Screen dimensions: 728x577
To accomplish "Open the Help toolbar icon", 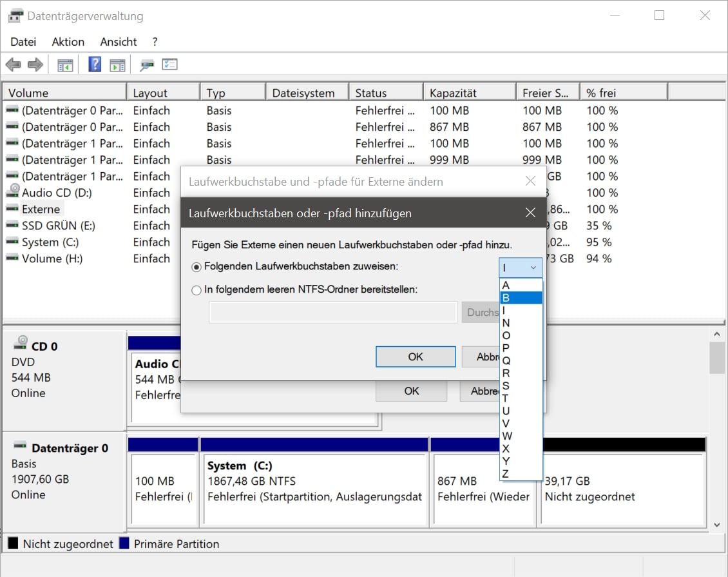I will point(95,64).
